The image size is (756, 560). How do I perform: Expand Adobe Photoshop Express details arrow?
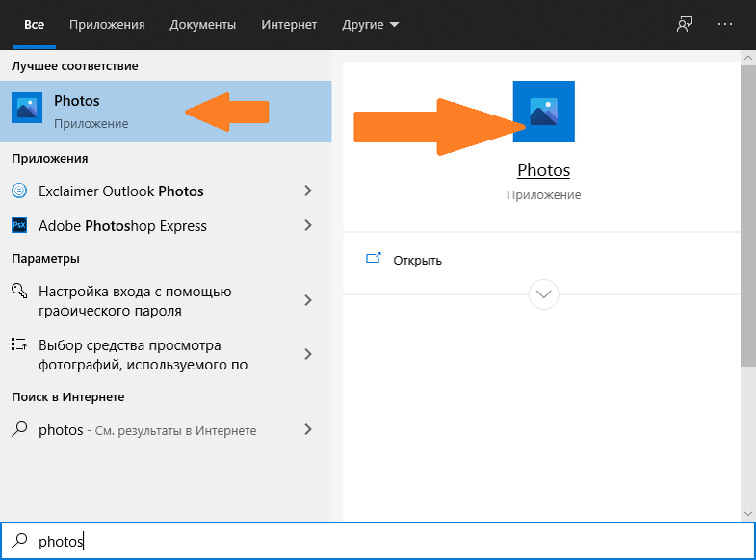pyautogui.click(x=308, y=225)
